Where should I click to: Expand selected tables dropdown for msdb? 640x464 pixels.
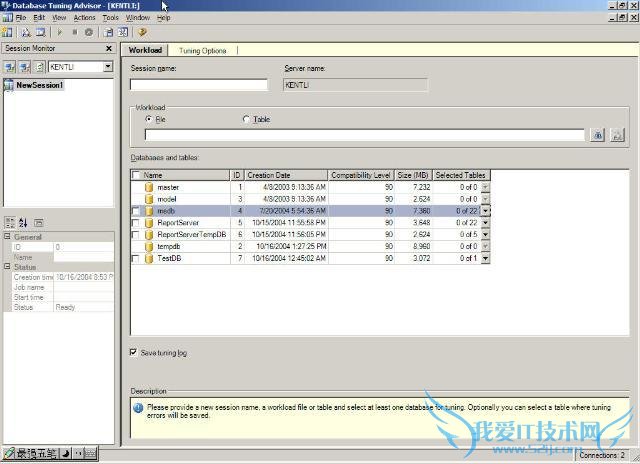tap(486, 211)
